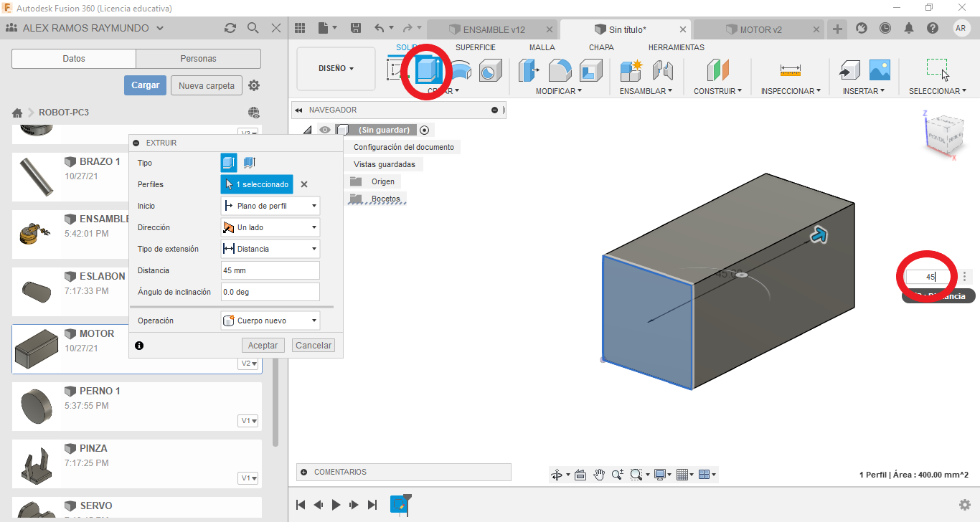Toggle visibility of the unsaved component
The width and height of the screenshot is (980, 522).
pos(325,130)
